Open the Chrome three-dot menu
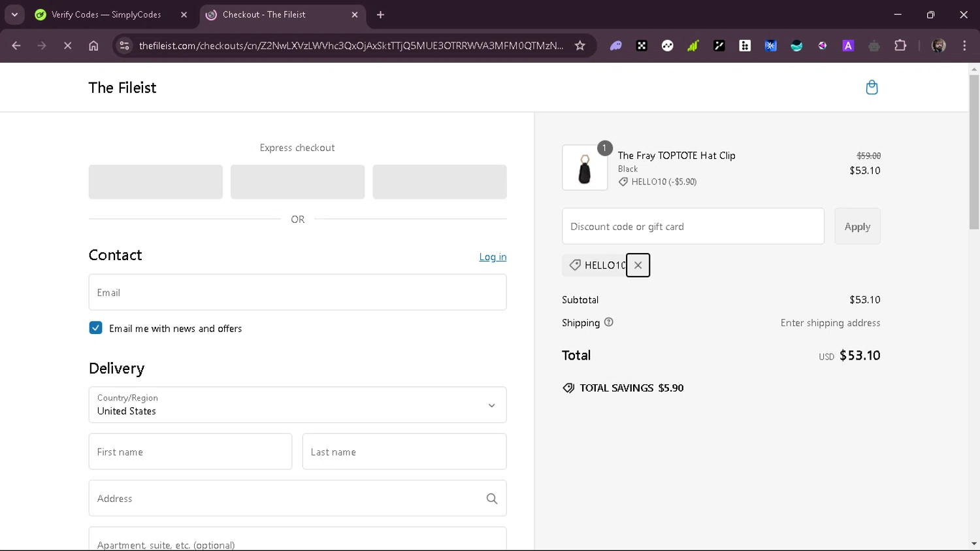 [964, 46]
